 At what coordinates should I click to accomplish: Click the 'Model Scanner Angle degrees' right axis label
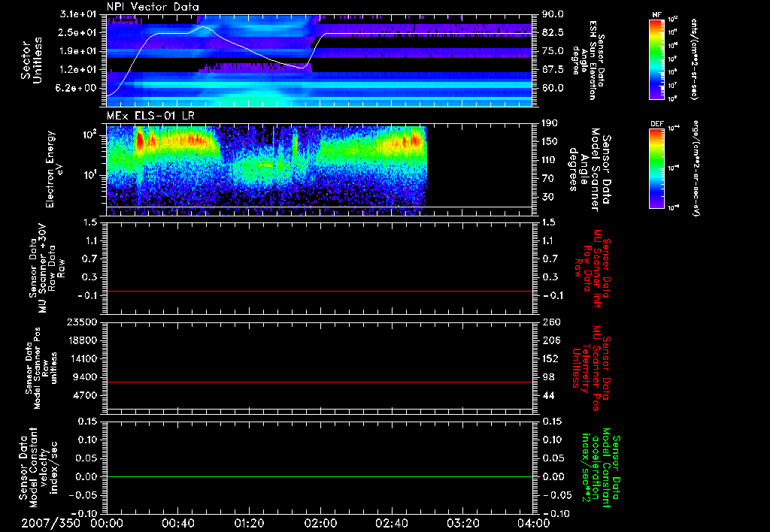pos(591,169)
